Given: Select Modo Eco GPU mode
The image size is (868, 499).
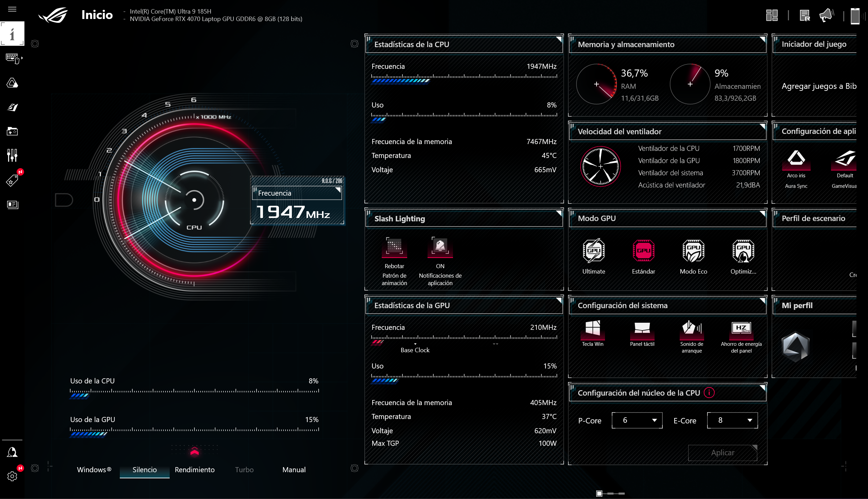Looking at the screenshot, I should click(693, 251).
